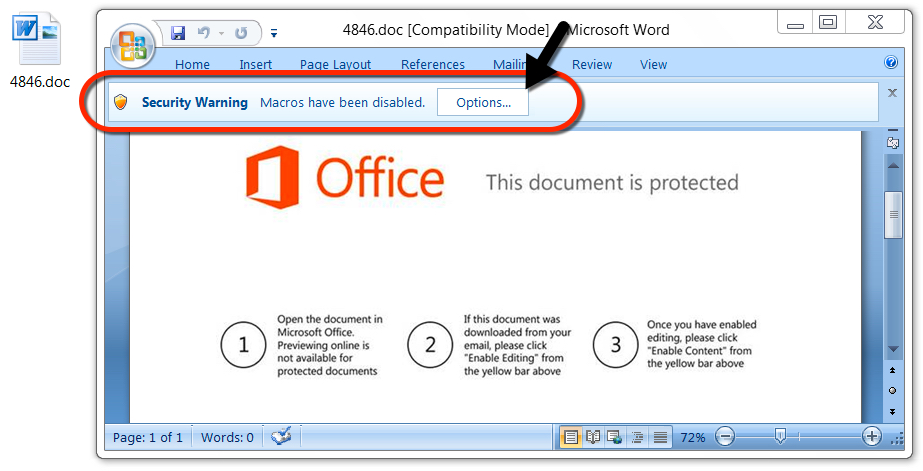Click the window resize grip corner

[x=897, y=439]
